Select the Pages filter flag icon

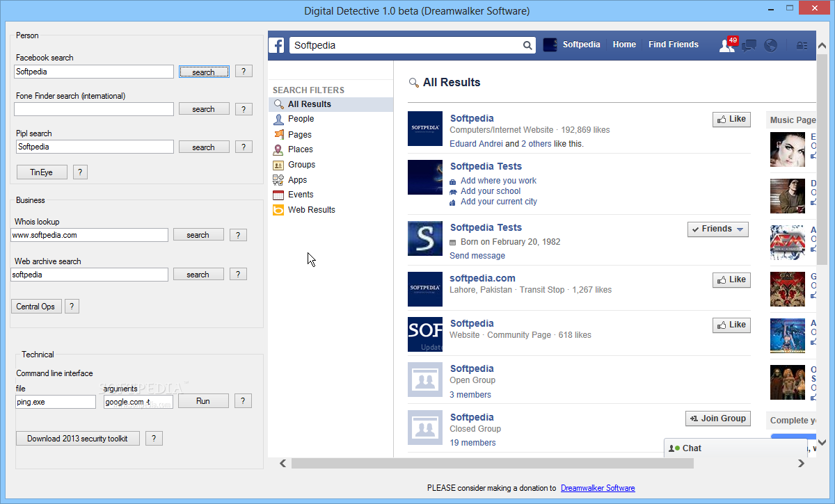[x=278, y=134]
